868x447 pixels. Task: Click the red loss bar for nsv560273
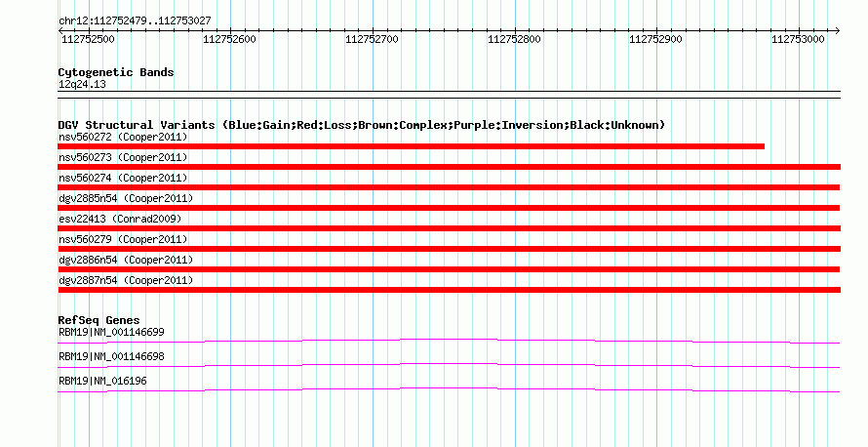click(x=450, y=167)
